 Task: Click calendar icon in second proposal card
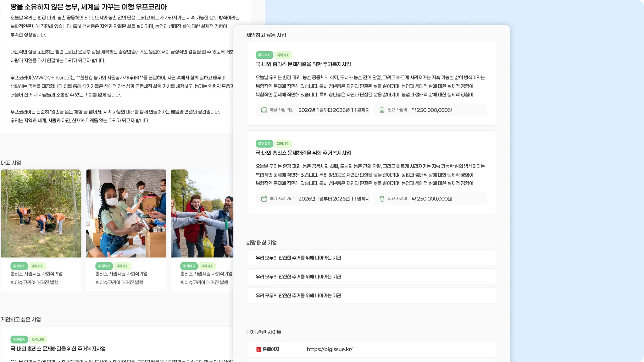[x=264, y=199]
